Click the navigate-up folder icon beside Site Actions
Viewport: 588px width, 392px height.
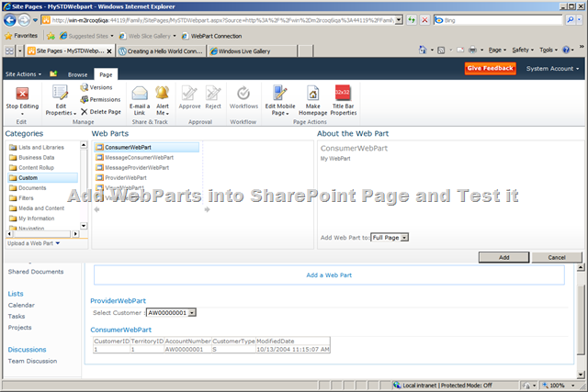53,73
